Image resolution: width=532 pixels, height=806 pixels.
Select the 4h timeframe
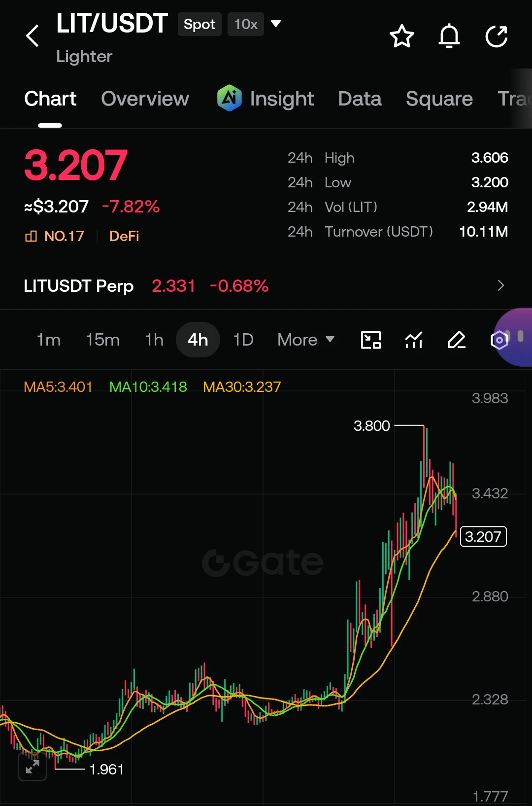pos(198,340)
